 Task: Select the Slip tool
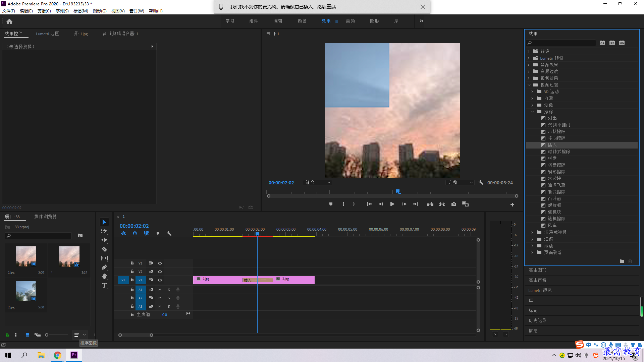(104, 258)
